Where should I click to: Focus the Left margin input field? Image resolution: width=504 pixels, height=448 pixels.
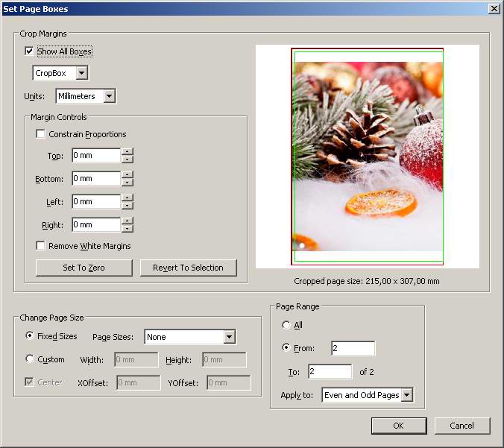coord(96,202)
